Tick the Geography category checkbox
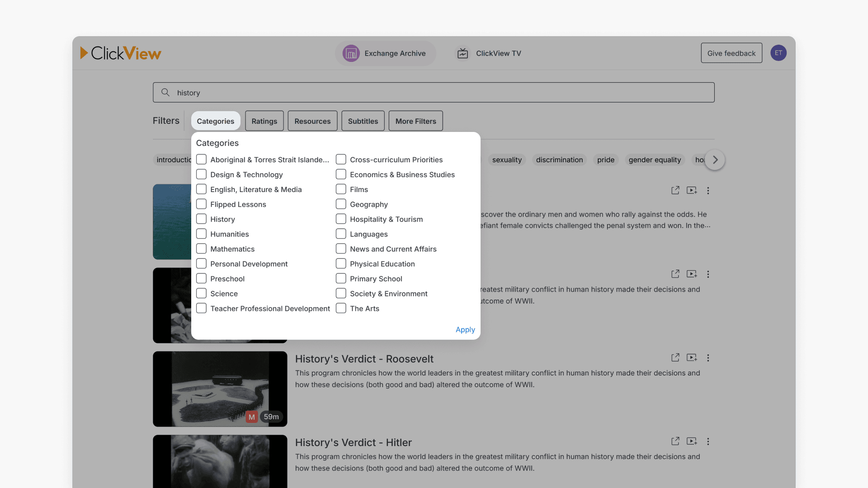868x488 pixels. click(341, 204)
